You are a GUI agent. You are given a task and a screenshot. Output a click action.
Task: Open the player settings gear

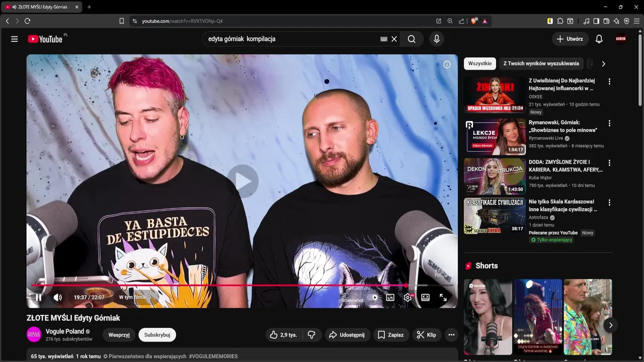point(408,297)
